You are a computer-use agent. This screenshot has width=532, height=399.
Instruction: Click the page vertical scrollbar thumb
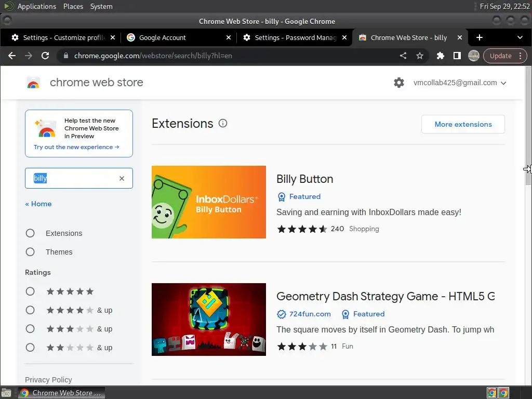[x=528, y=126]
